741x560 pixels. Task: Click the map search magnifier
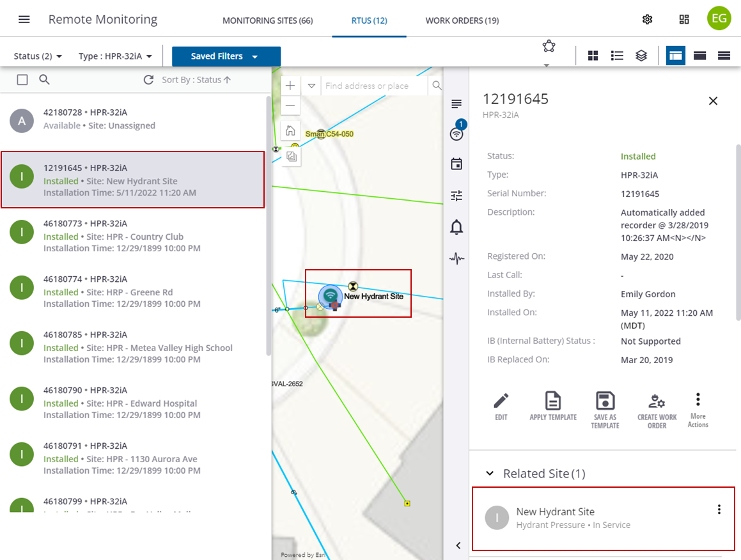(437, 86)
